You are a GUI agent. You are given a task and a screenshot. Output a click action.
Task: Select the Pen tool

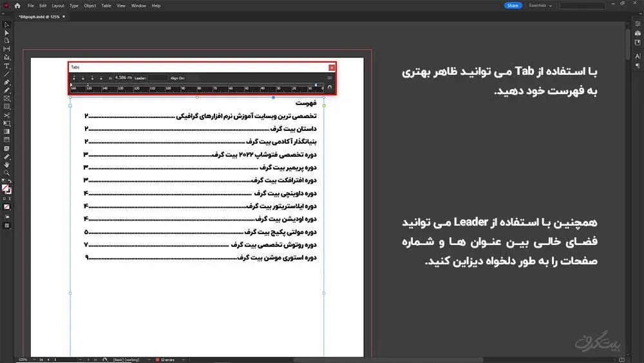(x=6, y=83)
